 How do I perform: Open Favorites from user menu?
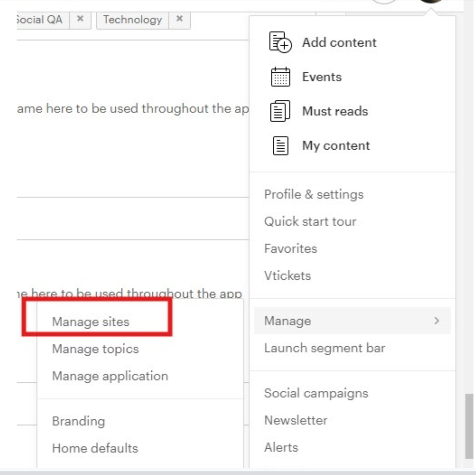pyautogui.click(x=291, y=248)
